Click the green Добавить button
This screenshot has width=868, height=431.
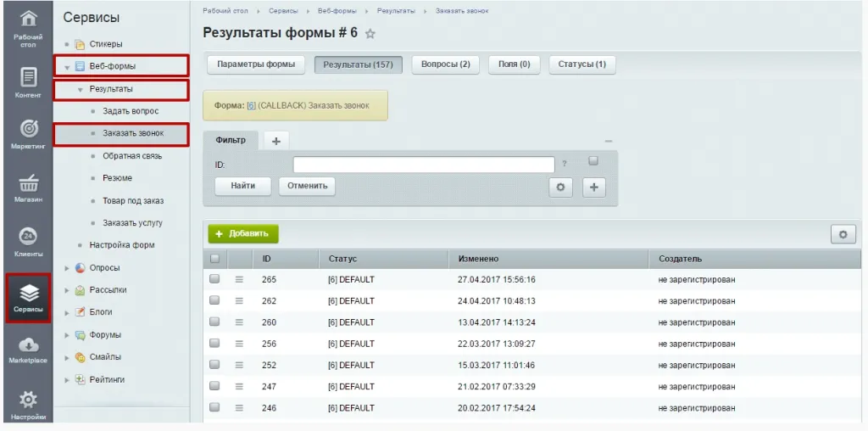[242, 233]
